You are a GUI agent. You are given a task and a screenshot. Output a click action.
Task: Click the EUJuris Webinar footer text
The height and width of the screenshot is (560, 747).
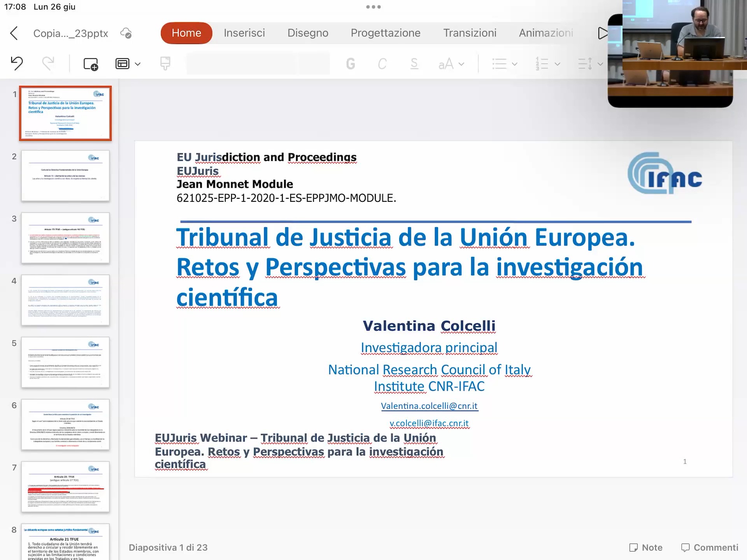click(x=299, y=451)
